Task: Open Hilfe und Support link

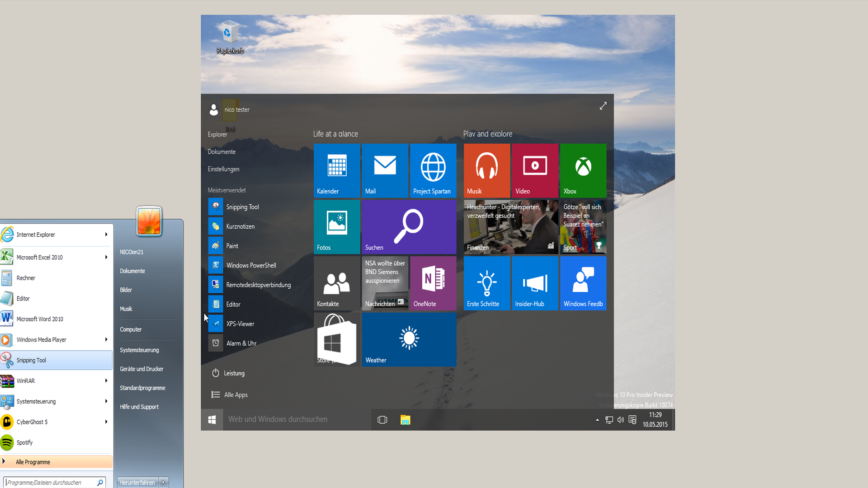Action: tap(139, 407)
